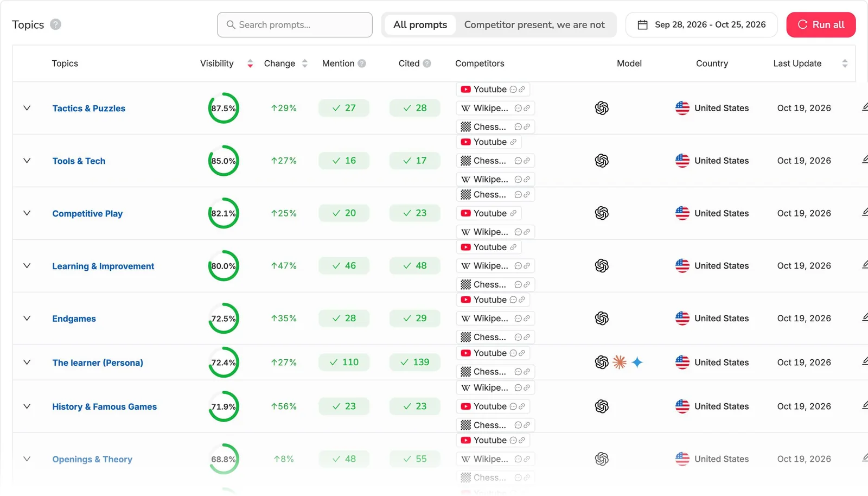Click the ChatGPT model icon in Competitive Play row
The height and width of the screenshot is (496, 868).
click(x=602, y=213)
